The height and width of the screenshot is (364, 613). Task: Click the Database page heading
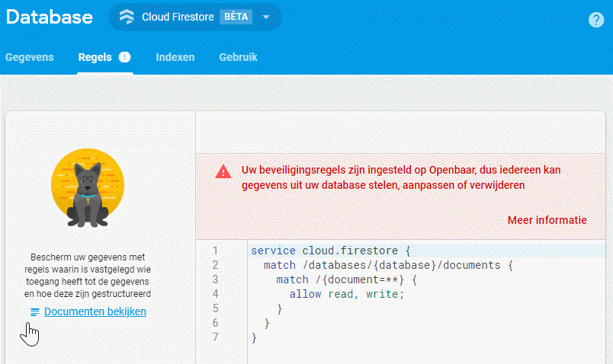(50, 17)
